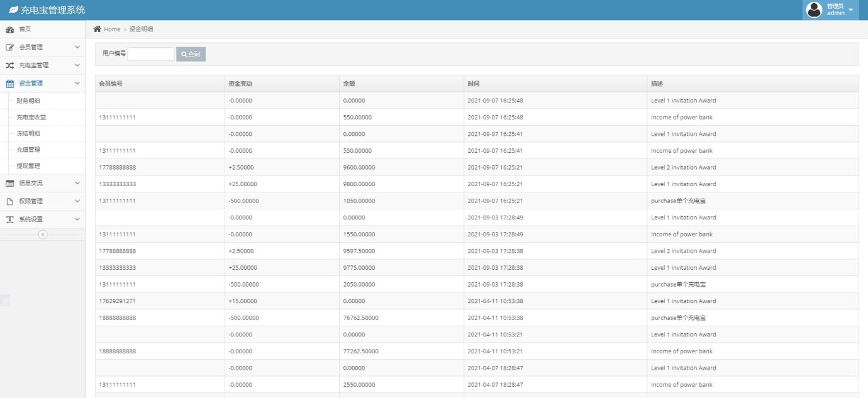Open the 财务明细 submenu item
The width and height of the screenshot is (868, 398).
tap(28, 101)
